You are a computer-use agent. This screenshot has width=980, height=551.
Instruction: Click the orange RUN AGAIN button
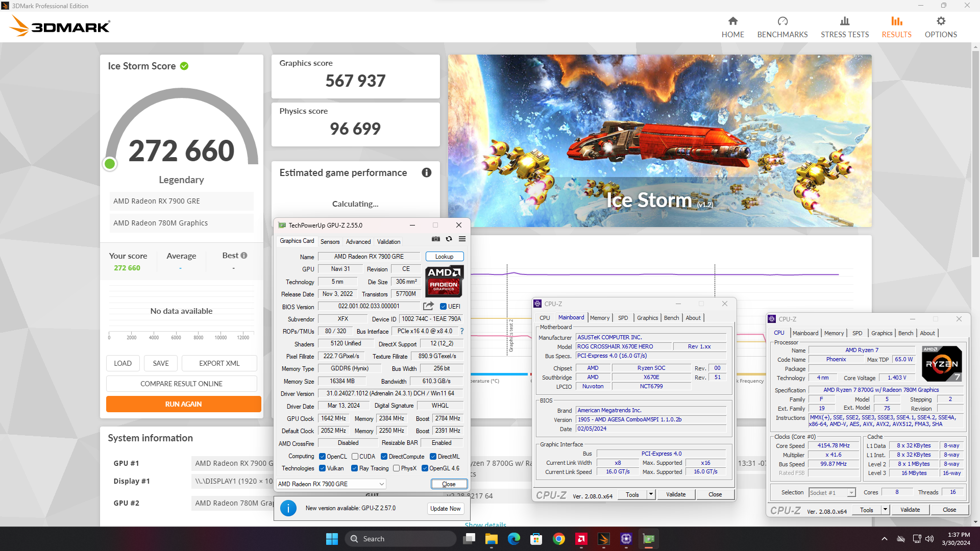click(183, 404)
